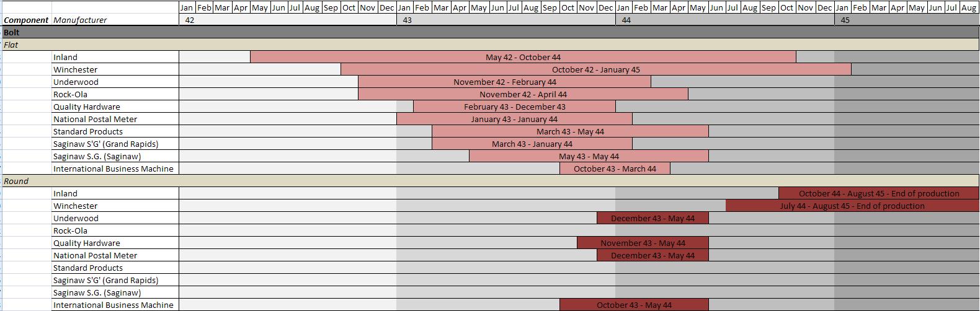980x311 pixels.
Task: Select Rock-Ola in the Round section
Action: (x=115, y=230)
